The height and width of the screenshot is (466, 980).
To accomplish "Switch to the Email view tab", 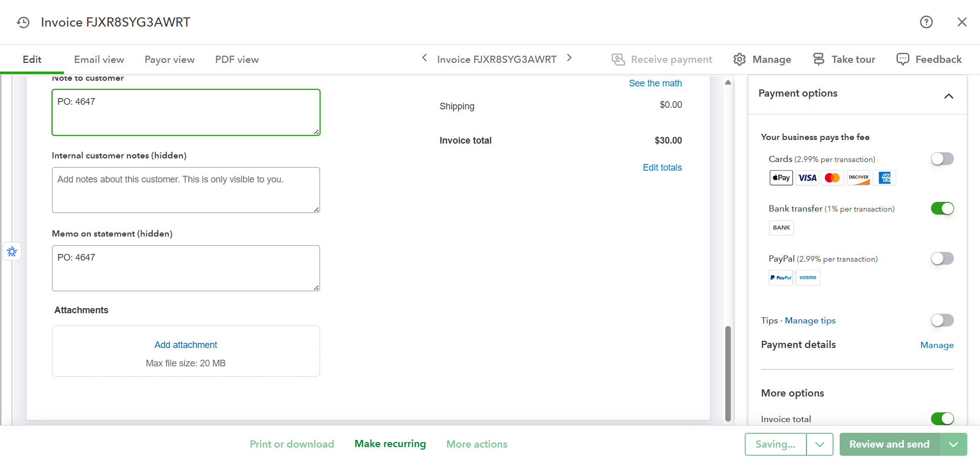I will [99, 60].
